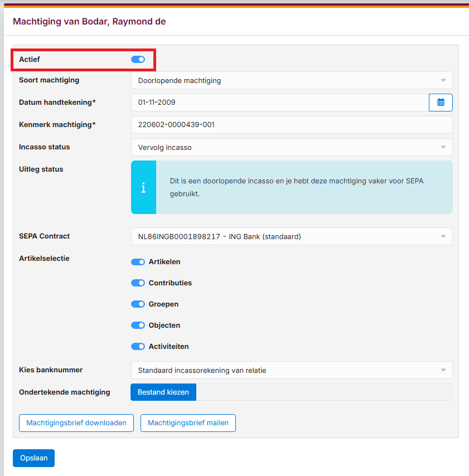Viewport: 469px width, 476px height.
Task: Disable the Artikelen toggle
Action: point(138,262)
